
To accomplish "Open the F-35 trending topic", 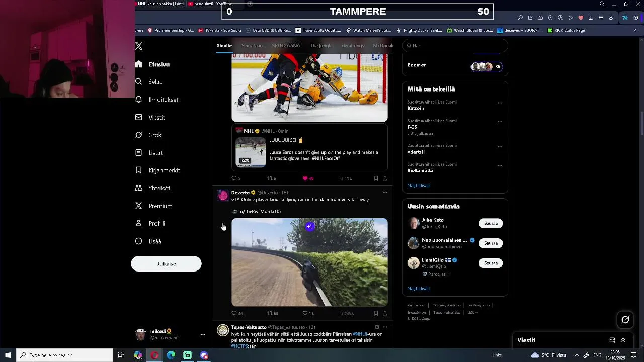I will 412,127.
